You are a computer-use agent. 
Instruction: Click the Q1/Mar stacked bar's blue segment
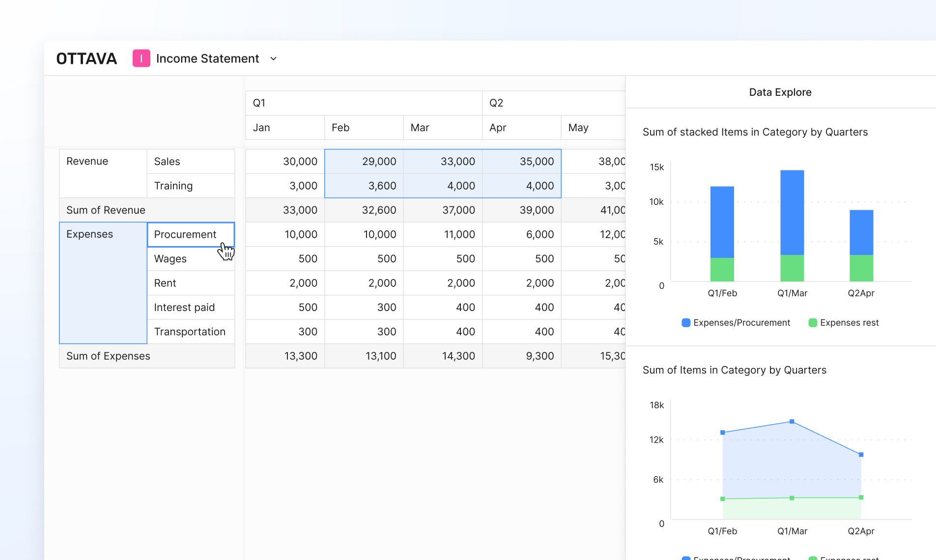tap(792, 212)
